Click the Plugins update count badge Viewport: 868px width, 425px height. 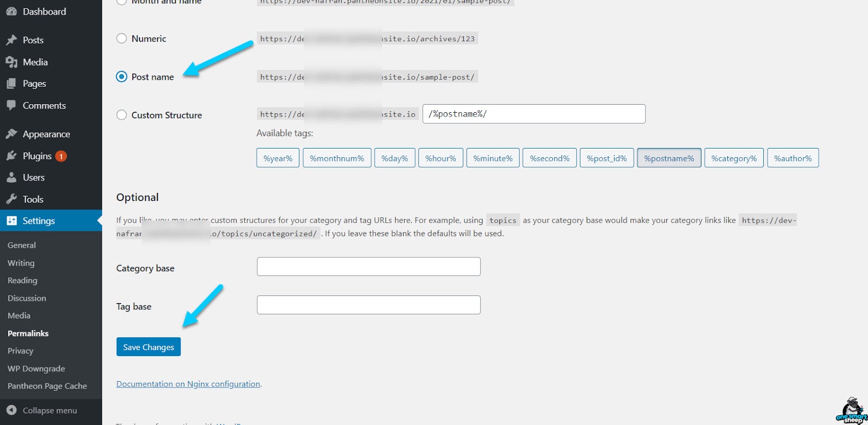coord(61,156)
